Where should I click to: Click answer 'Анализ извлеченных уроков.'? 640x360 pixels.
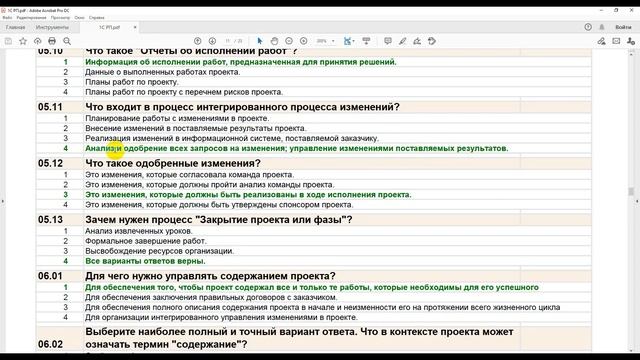click(139, 231)
